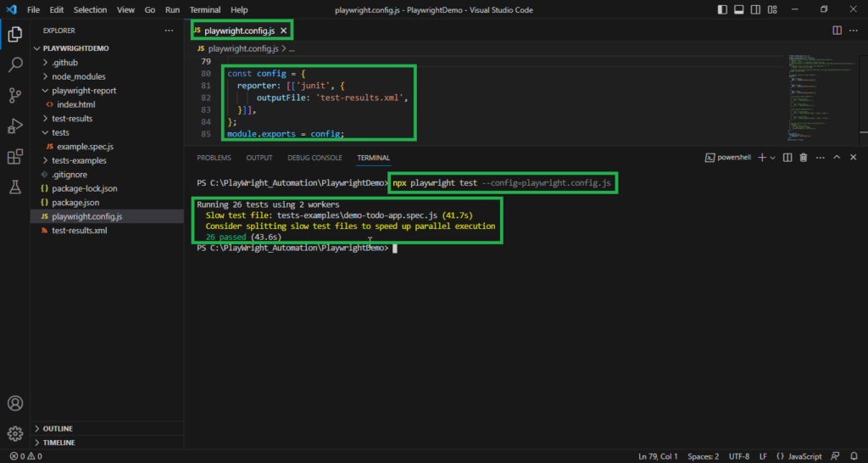Open the Search view in activity bar
The height and width of the screenshot is (463, 868).
(15, 64)
